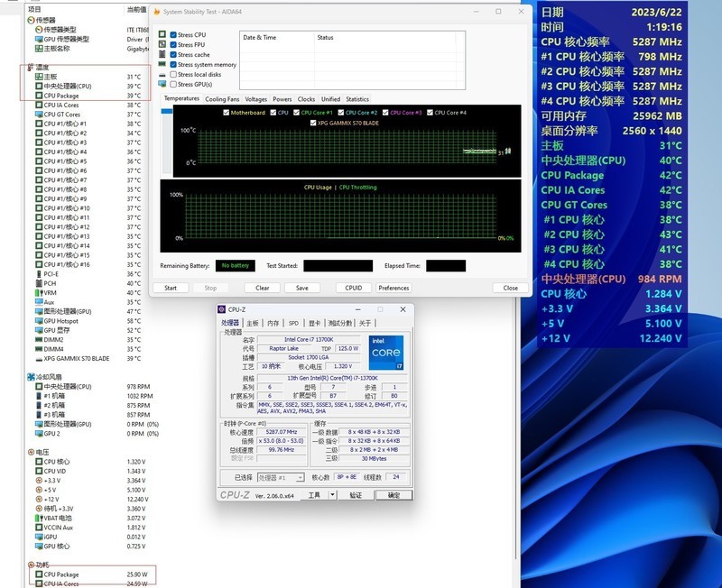Click the Preferences button

[x=393, y=288]
